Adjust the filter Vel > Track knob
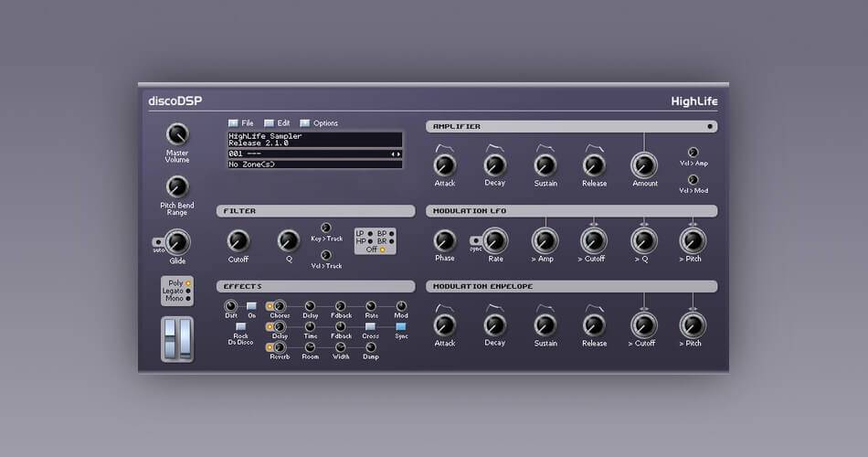 coord(326,255)
